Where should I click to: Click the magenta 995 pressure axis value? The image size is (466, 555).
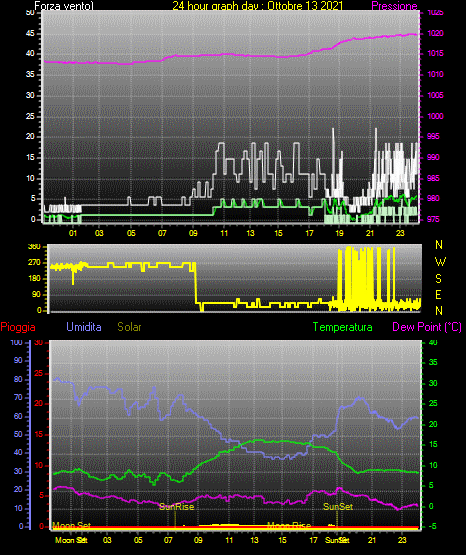[x=433, y=136]
